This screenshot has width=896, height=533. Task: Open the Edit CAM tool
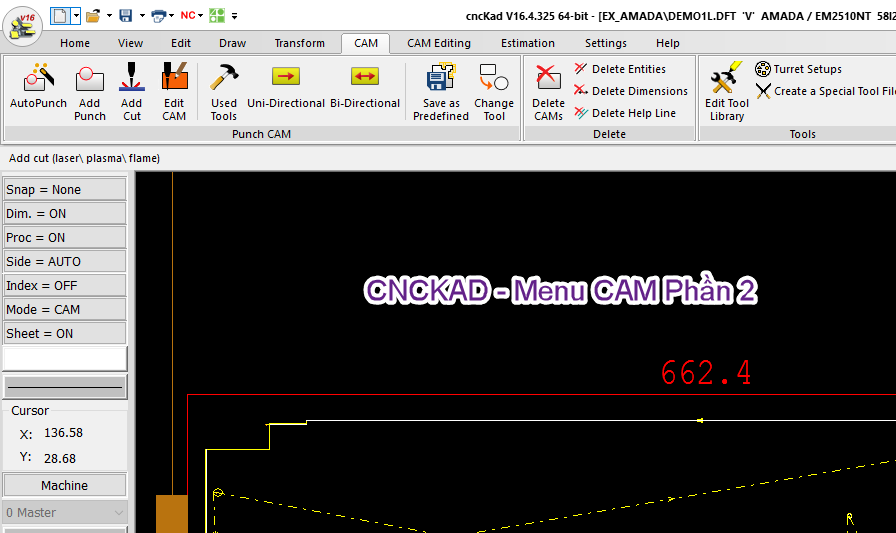[x=174, y=91]
